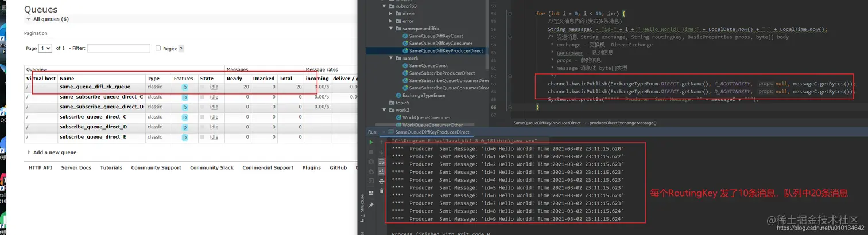The height and width of the screenshot is (235, 868).
Task: Switch to SameQueueDiffKeyProducerDirect run tab
Action: tap(428, 132)
